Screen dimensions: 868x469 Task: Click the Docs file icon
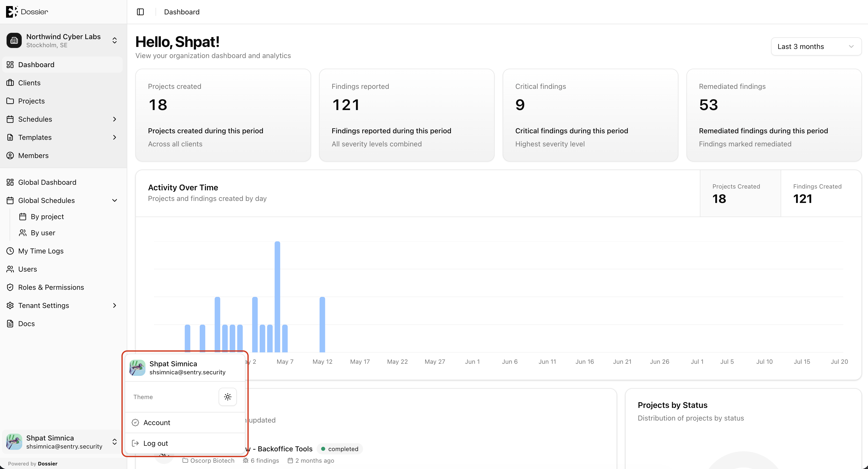coord(10,324)
